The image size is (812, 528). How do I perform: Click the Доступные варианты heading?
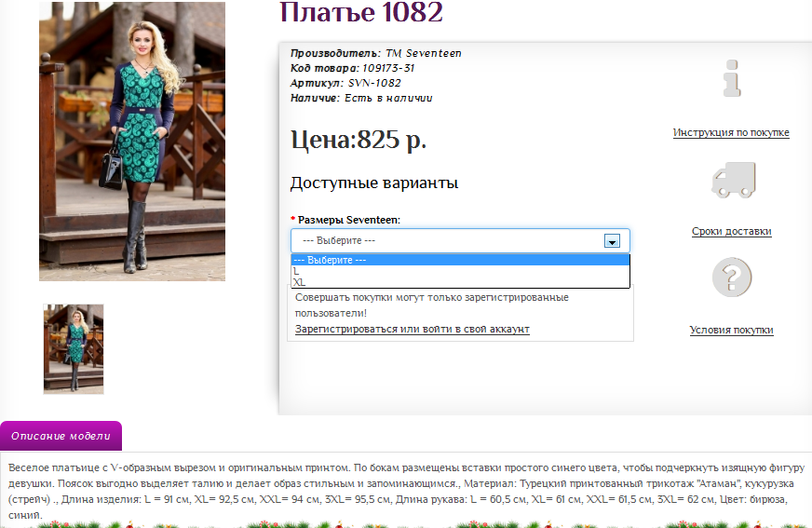[374, 183]
